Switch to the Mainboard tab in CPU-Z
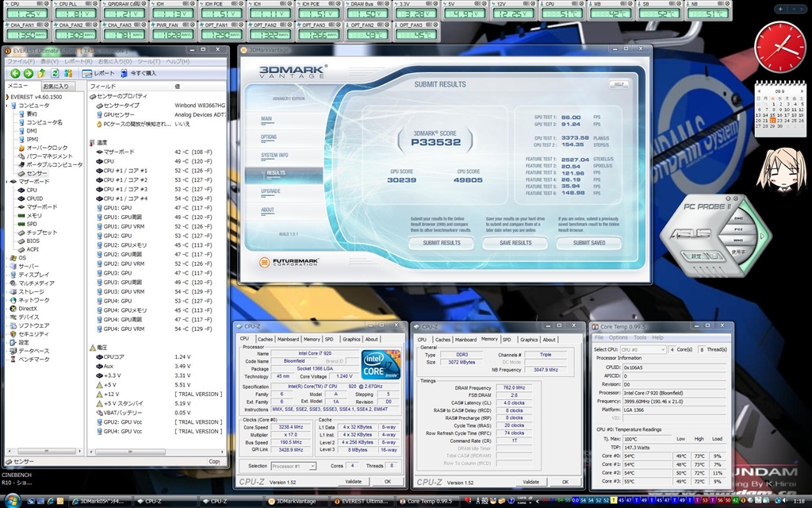 288,339
